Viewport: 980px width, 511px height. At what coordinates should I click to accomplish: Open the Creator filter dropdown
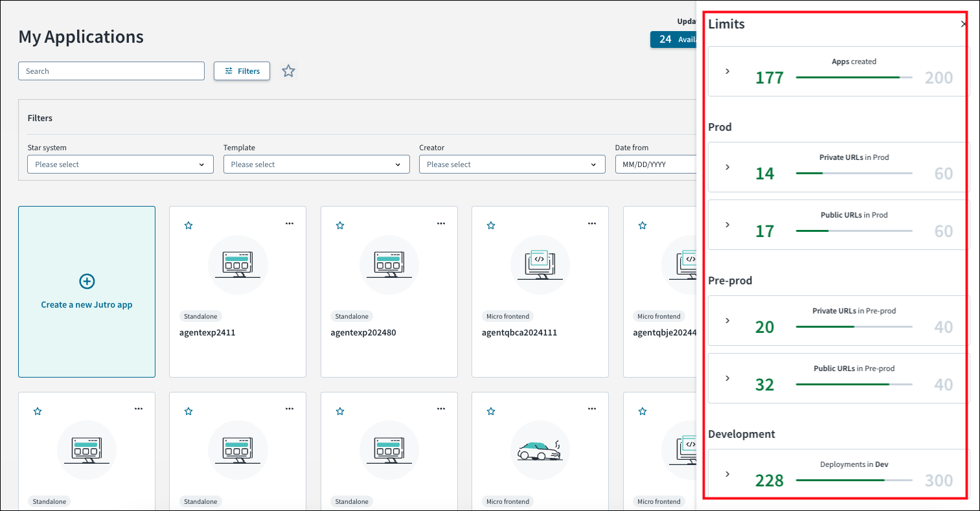tap(512, 165)
